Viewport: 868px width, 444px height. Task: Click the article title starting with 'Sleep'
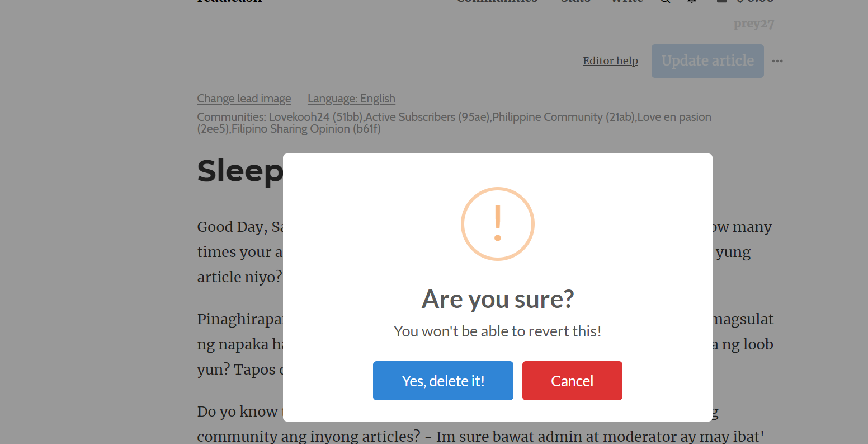[240, 171]
